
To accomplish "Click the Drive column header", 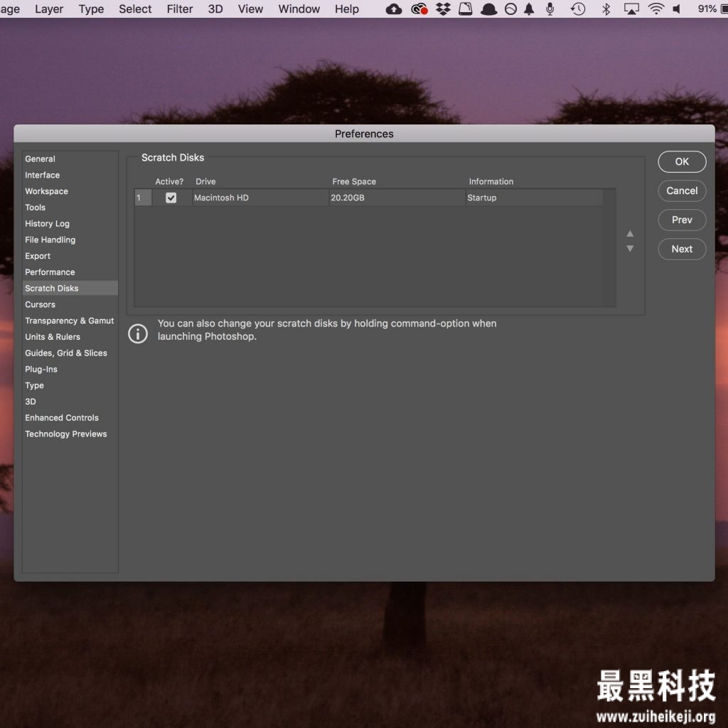I will point(205,181).
